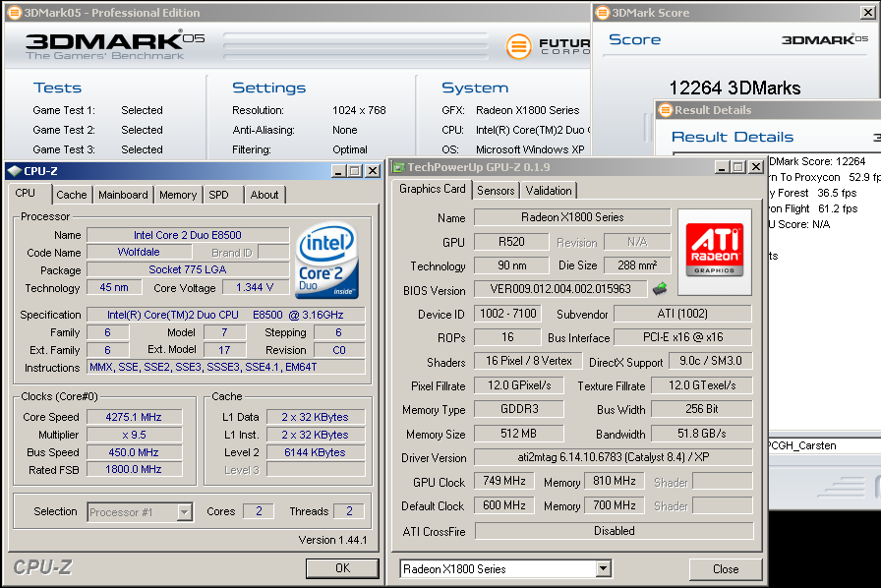Viewport: 881px width, 588px height.
Task: Click the Package value Socket 775 LGA
Action: (x=188, y=269)
